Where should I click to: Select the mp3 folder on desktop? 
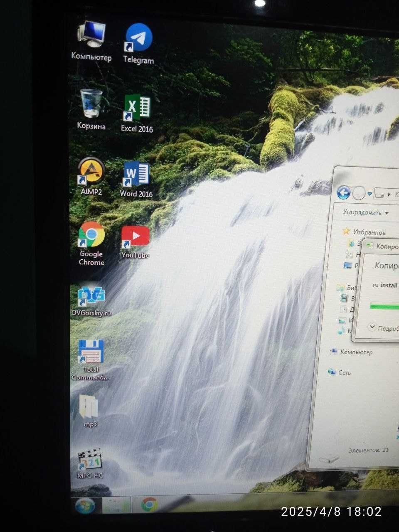click(x=90, y=410)
